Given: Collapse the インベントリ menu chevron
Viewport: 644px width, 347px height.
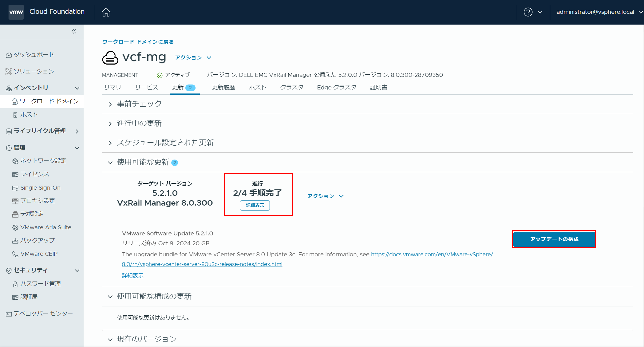Looking at the screenshot, I should [77, 88].
